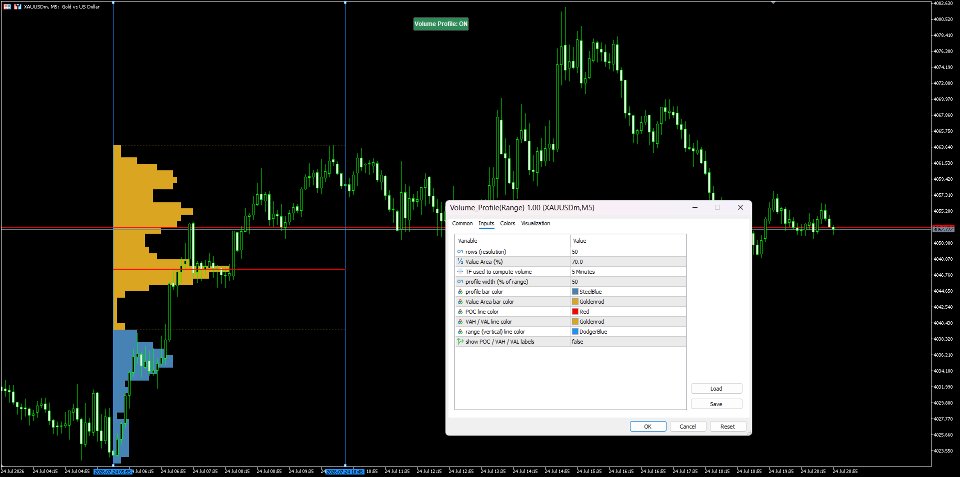This screenshot has width=960, height=477.
Task: Select the 'VAH / VAL line color' label
Action: coord(490,321)
